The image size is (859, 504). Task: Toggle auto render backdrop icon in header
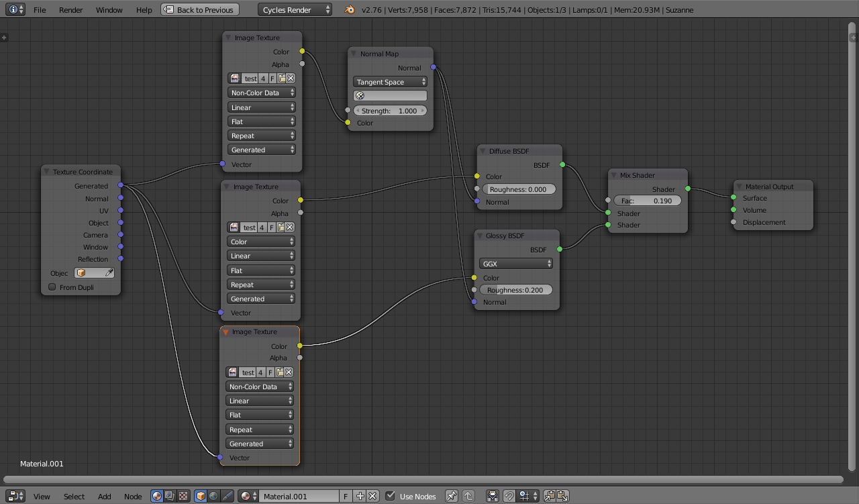point(493,496)
